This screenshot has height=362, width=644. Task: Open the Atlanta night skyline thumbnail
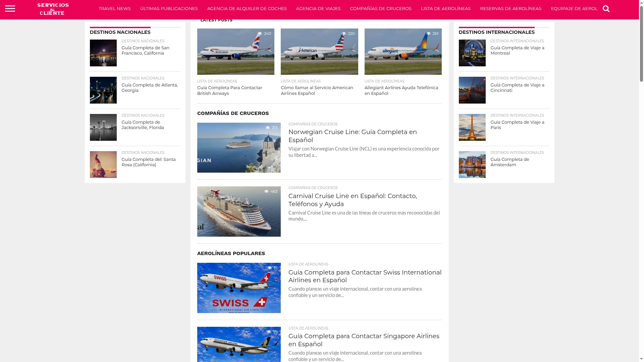103,90
